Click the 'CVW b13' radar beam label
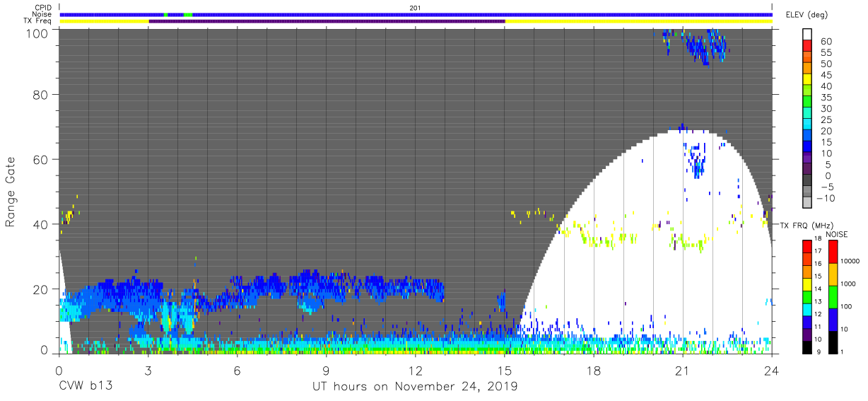Screen dimensions: 868x401 [x=86, y=386]
